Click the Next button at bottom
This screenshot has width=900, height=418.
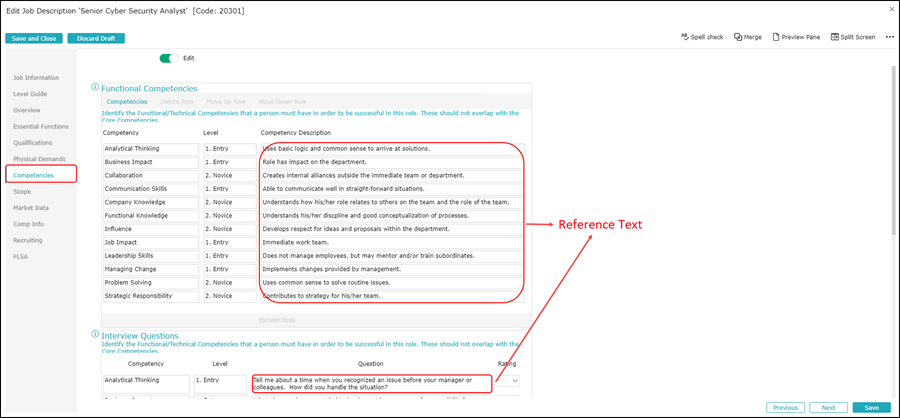click(x=828, y=407)
